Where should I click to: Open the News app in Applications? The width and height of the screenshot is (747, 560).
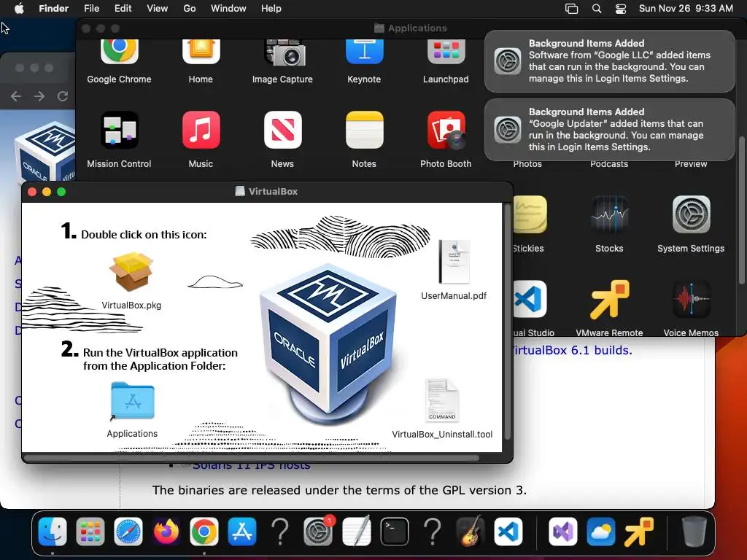coord(283,130)
